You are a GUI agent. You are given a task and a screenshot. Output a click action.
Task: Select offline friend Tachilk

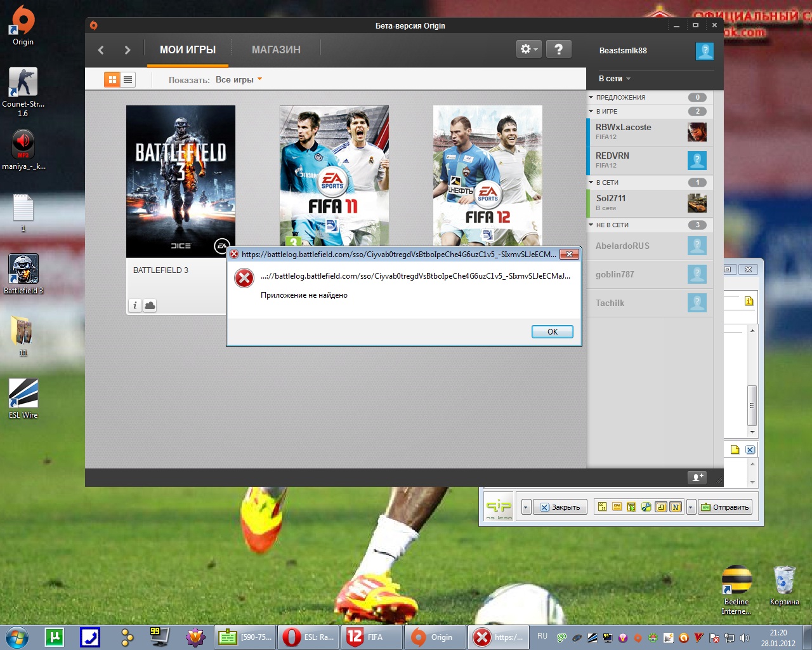click(x=650, y=303)
